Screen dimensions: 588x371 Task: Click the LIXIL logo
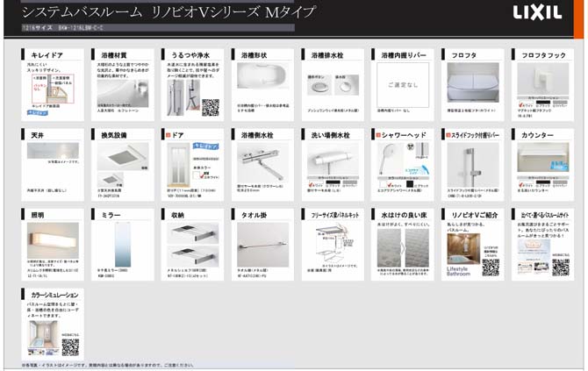[x=537, y=12]
